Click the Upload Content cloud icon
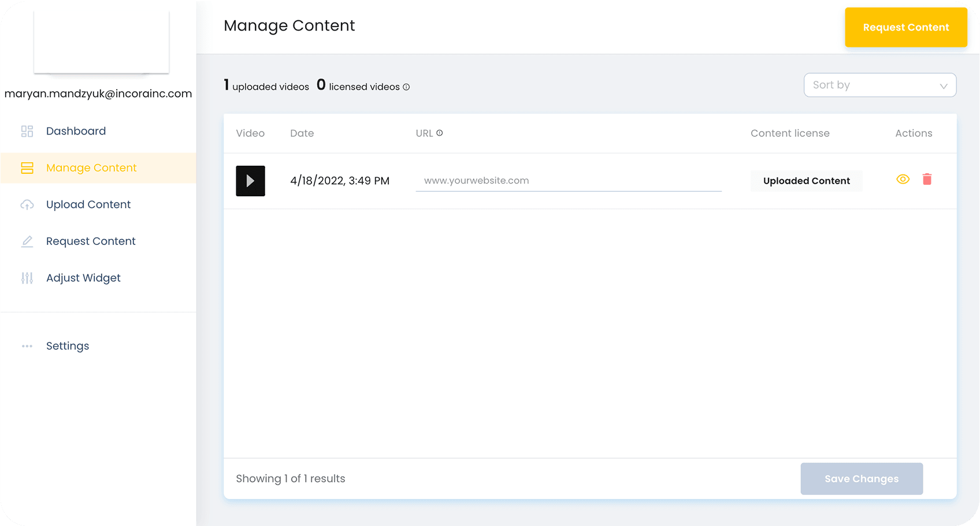This screenshot has height=526, width=980. point(27,204)
